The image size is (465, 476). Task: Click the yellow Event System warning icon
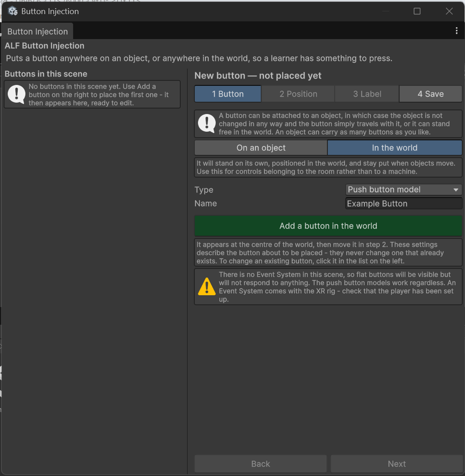(x=207, y=287)
